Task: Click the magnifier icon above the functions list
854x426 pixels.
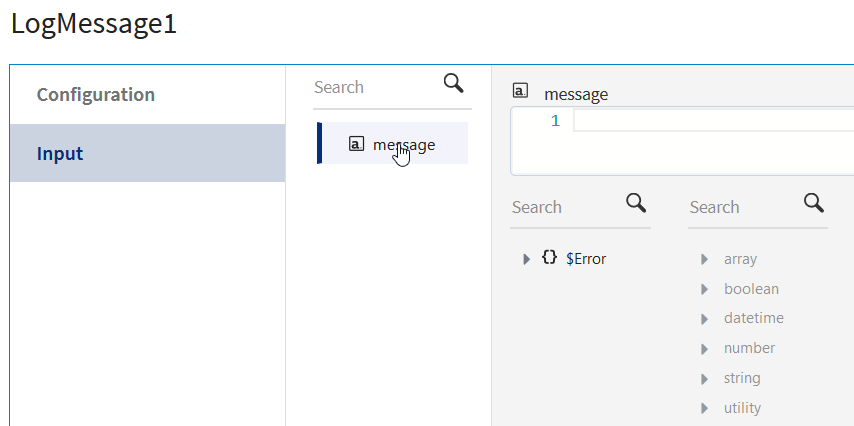Action: click(814, 204)
